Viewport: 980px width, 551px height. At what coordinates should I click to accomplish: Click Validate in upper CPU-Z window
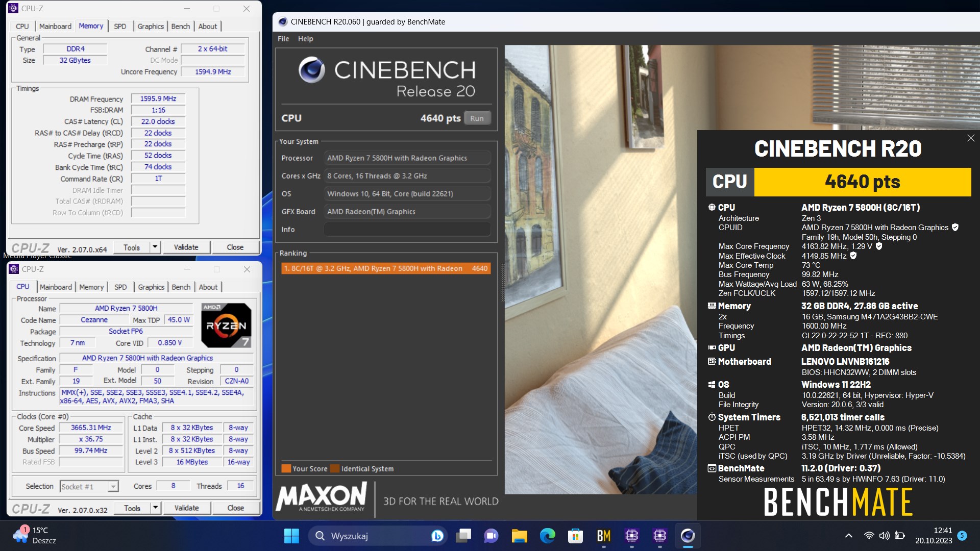[x=186, y=247]
